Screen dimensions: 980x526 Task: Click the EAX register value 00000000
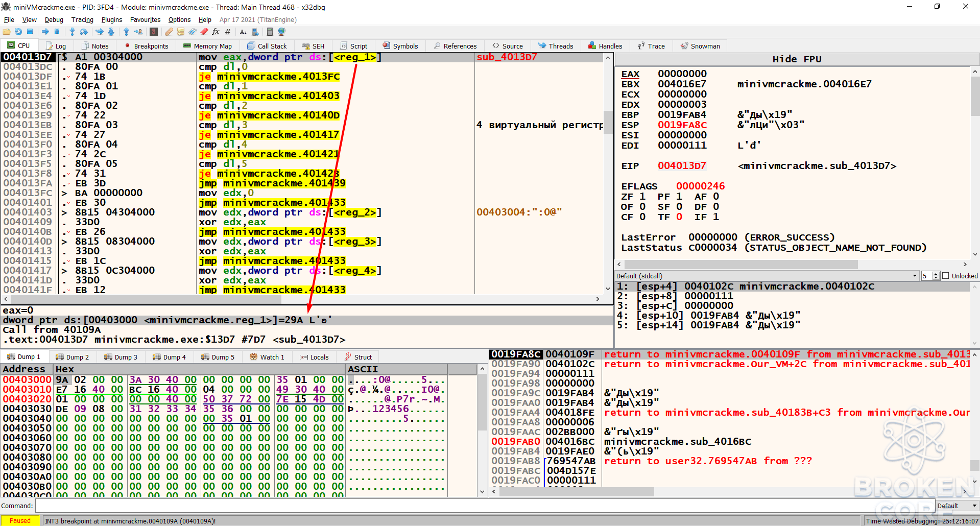682,74
